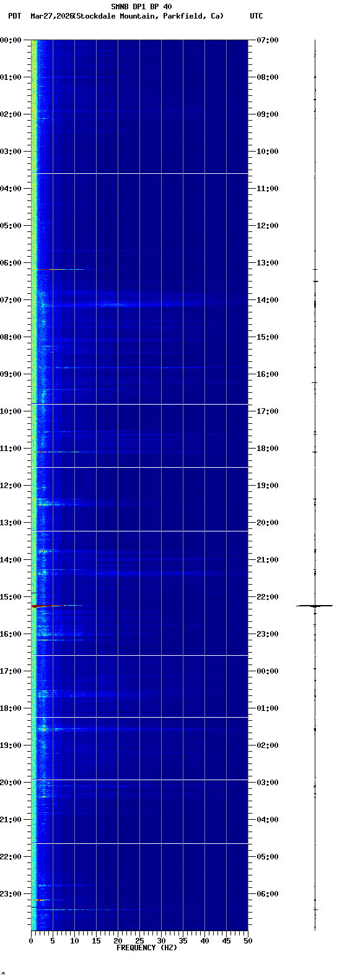Click the '02:00' PDT axis time label
The width and height of the screenshot is (342, 980).
(x=11, y=114)
